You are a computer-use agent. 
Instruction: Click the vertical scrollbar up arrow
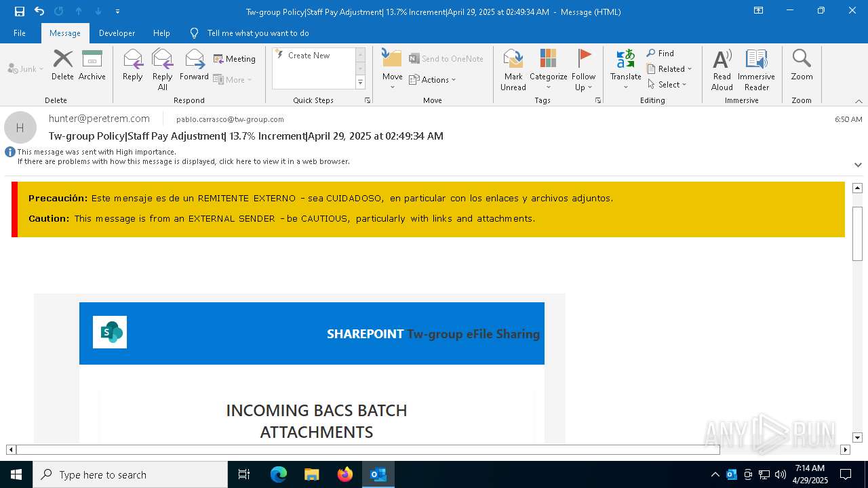(x=857, y=188)
